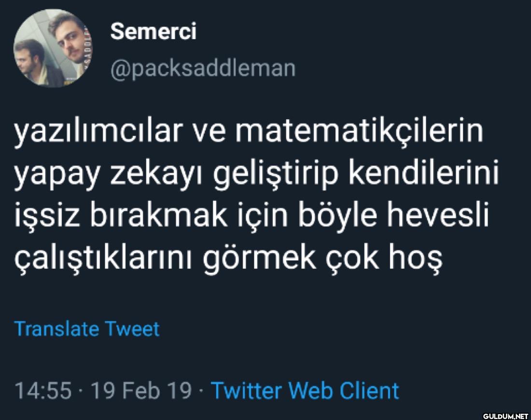Select the word çalıştıklarını in the tweet
The width and height of the screenshot is (531, 420).
tap(104, 260)
